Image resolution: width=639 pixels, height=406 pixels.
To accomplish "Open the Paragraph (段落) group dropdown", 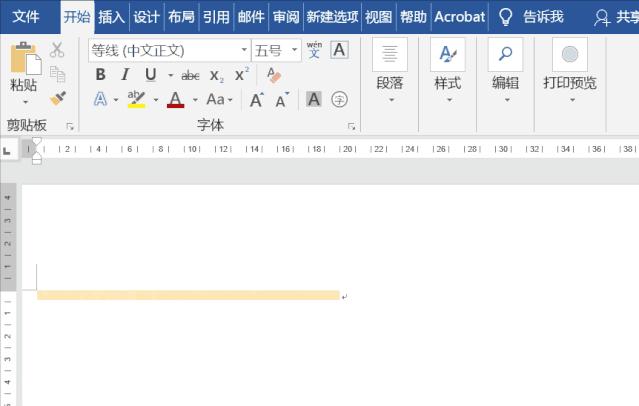I will coord(390,71).
